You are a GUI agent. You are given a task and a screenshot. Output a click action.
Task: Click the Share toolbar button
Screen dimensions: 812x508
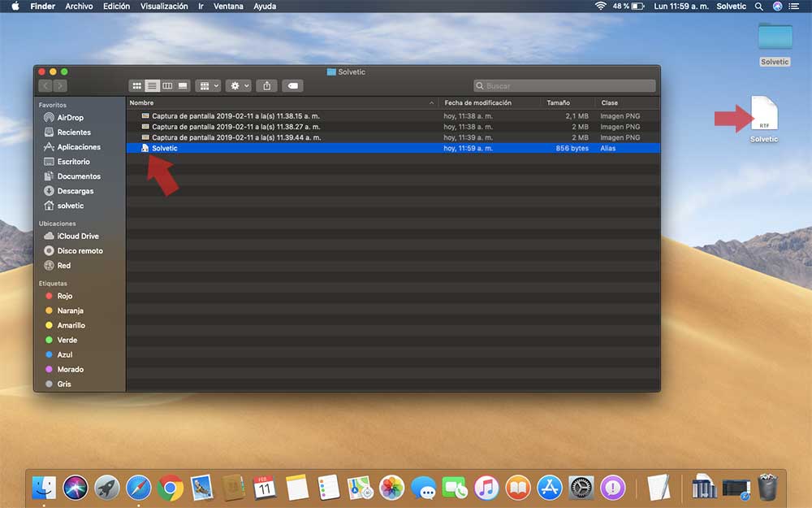[266, 86]
